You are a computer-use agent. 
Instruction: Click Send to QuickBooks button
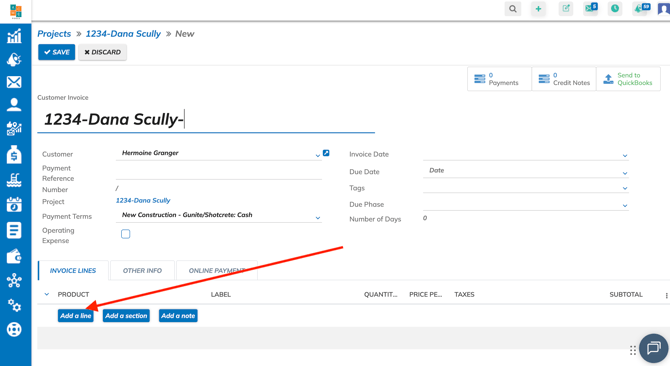coord(628,79)
